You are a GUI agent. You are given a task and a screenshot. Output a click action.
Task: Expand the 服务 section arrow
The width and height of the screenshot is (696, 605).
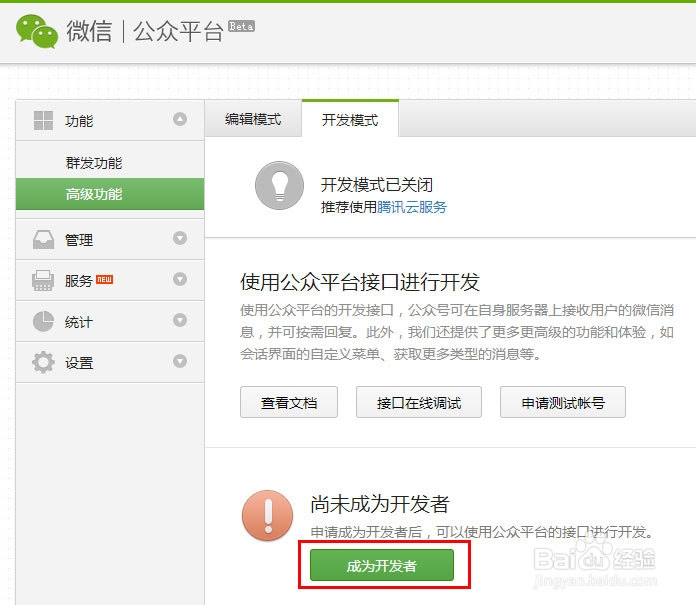pyautogui.click(x=180, y=280)
